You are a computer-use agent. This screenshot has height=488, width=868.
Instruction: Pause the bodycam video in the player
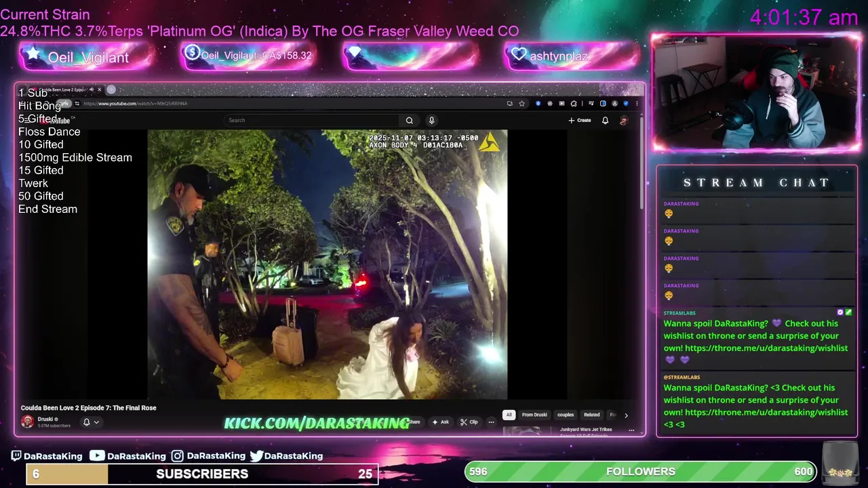click(327, 264)
